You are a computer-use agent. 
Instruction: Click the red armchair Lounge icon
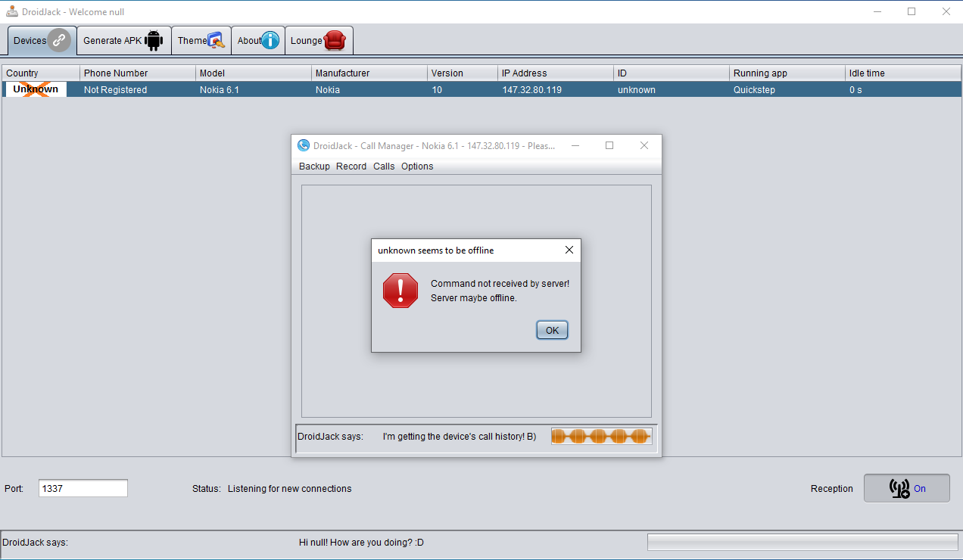point(335,41)
